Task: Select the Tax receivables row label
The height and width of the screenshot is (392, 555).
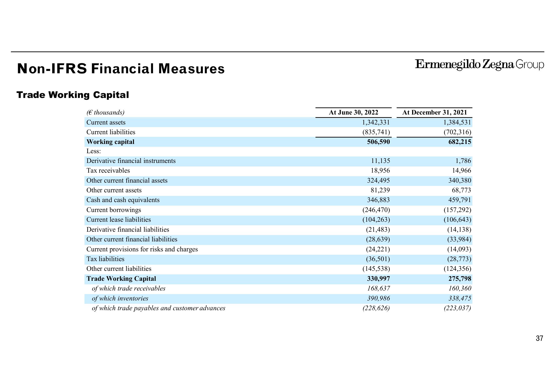Action: click(x=108, y=171)
